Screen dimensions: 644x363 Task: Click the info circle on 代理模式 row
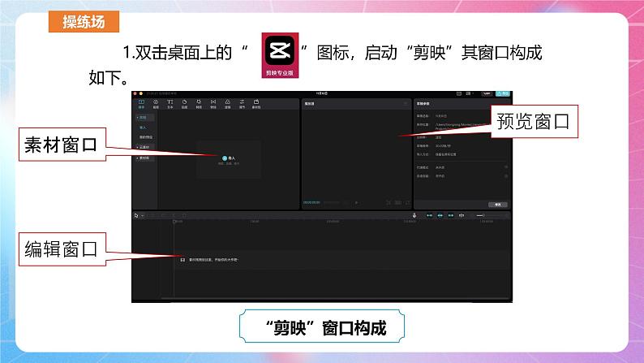pos(506,167)
